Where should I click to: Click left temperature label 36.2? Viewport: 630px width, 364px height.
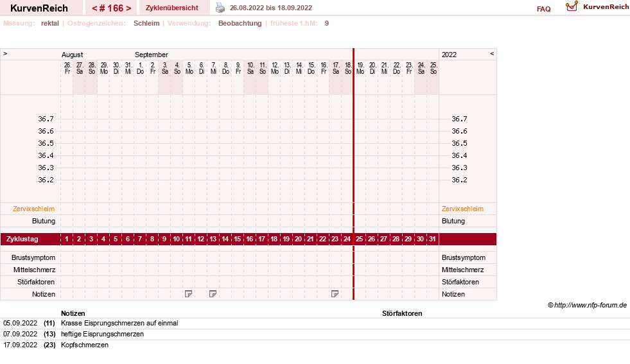(x=46, y=180)
